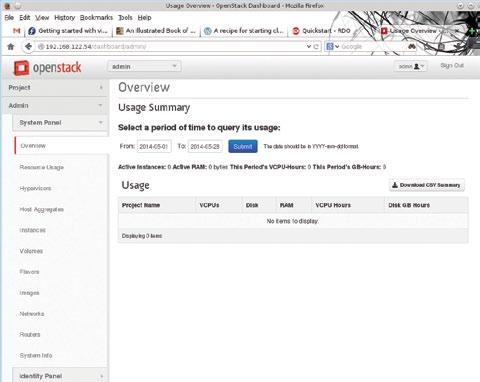Open the Hypervisors page

pos(35,188)
